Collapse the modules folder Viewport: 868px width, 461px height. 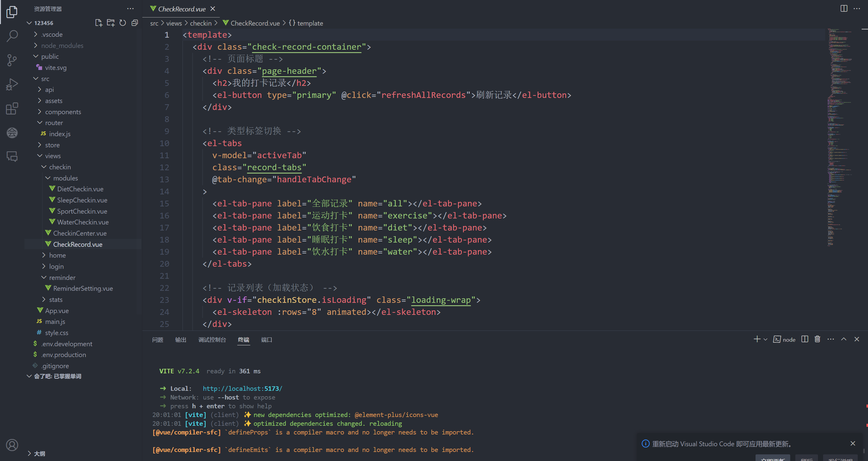65,178
